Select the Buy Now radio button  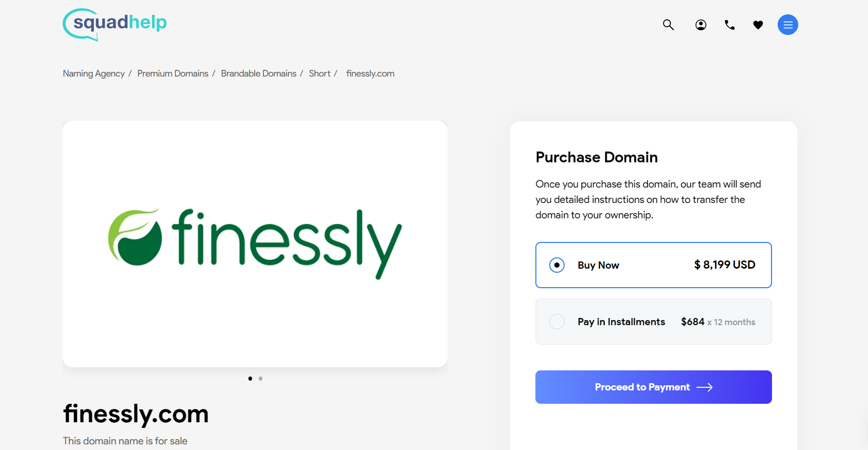coord(557,265)
